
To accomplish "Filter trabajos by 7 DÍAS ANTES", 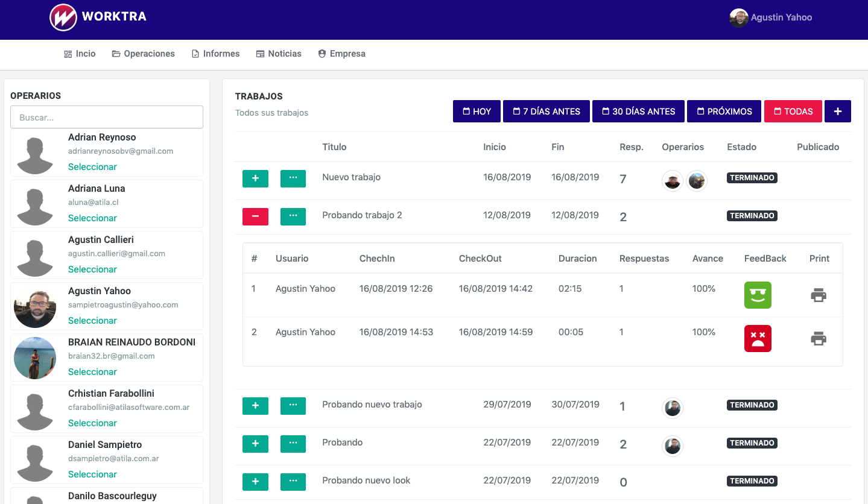I will click(x=546, y=112).
